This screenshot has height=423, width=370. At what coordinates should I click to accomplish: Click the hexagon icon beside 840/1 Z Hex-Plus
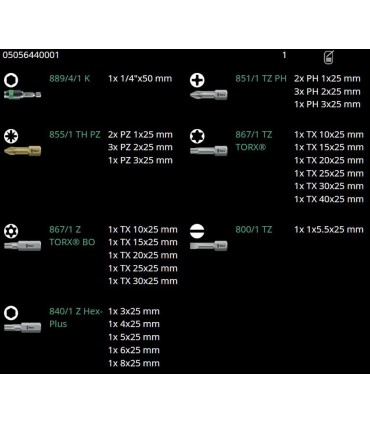pos(11,313)
